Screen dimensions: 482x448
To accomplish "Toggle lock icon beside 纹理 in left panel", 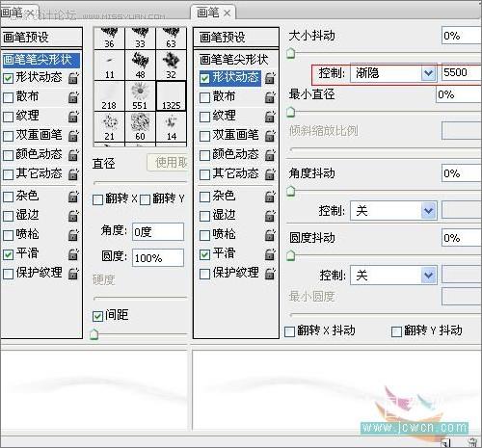I will [73, 117].
